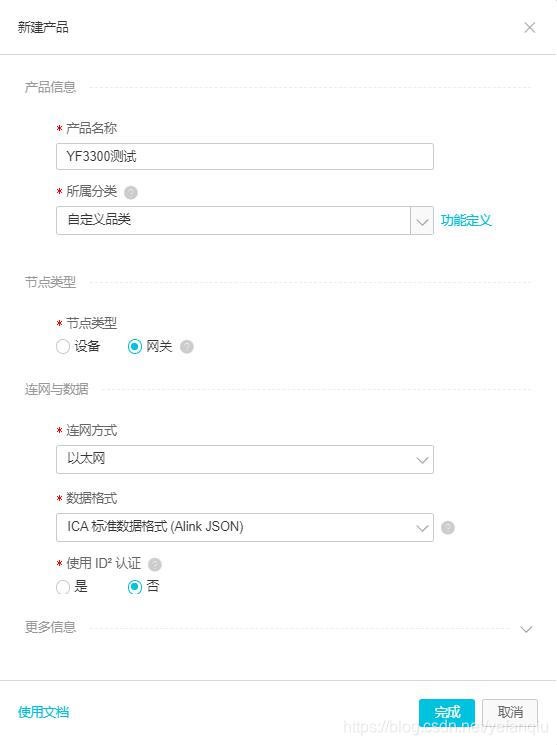Click the 取消 button

(x=510, y=712)
